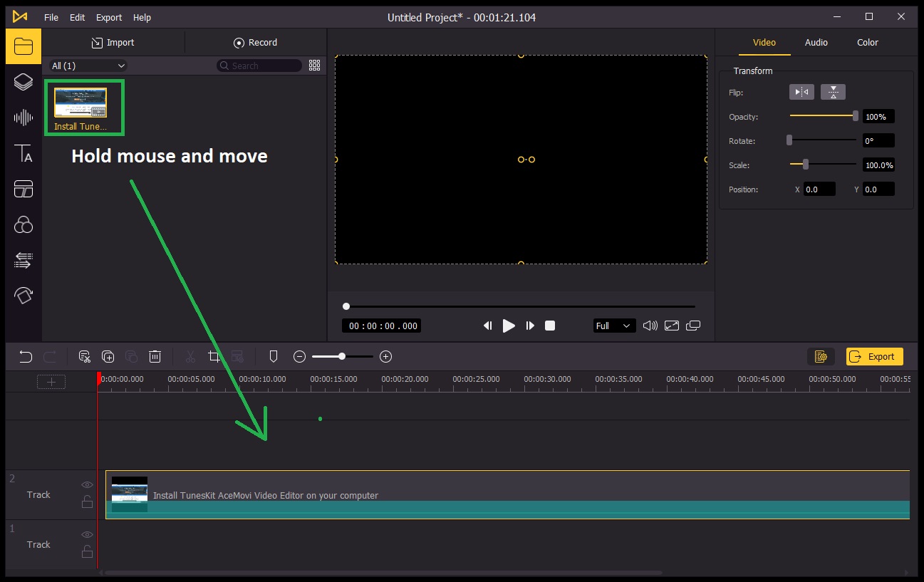Open the Export menu in the menu bar
The image size is (924, 582).
point(108,17)
